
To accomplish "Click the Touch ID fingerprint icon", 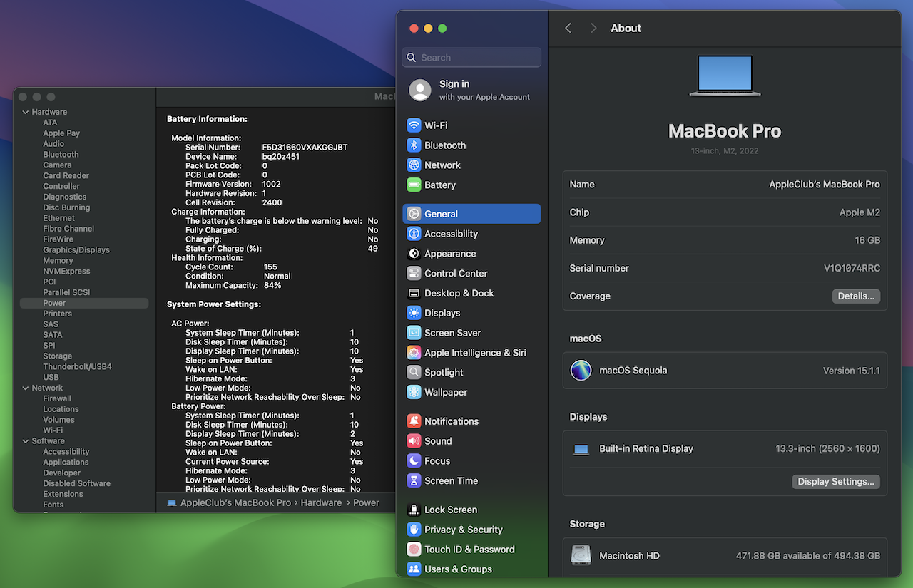I will (x=414, y=550).
